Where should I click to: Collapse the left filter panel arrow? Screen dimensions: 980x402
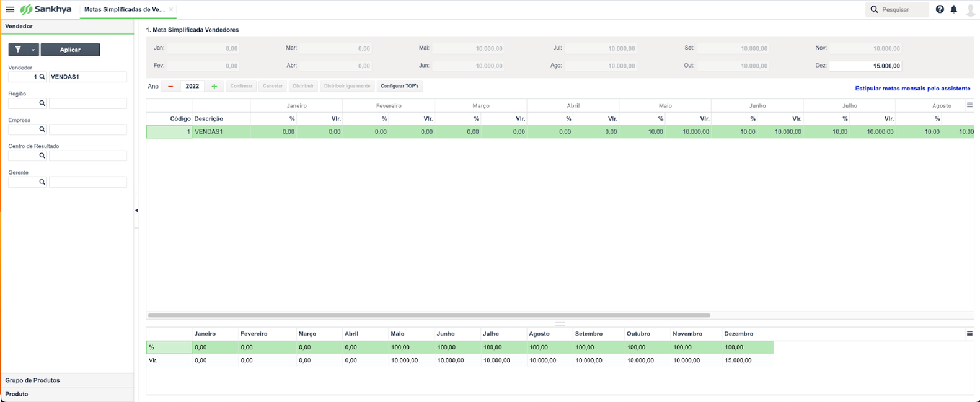[136, 211]
